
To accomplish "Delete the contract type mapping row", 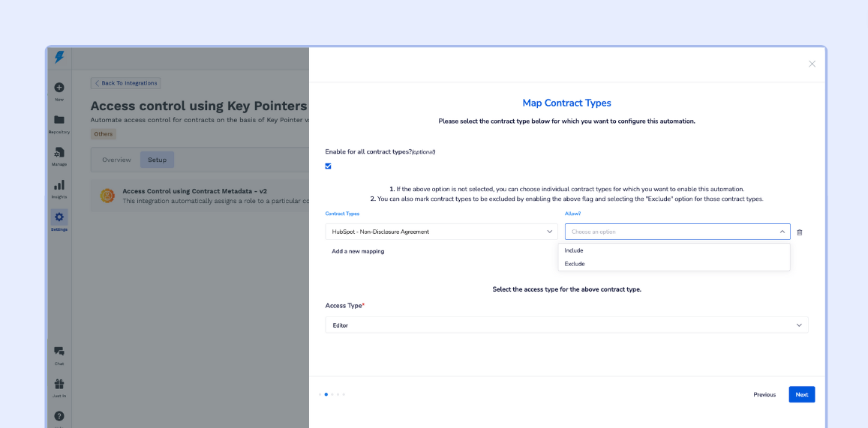I will pos(800,232).
